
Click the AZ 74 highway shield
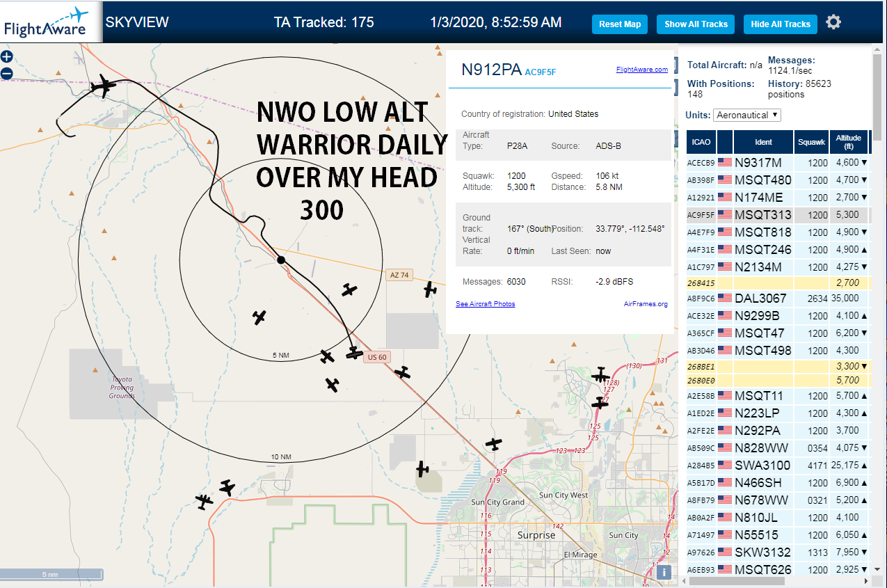[x=399, y=275]
